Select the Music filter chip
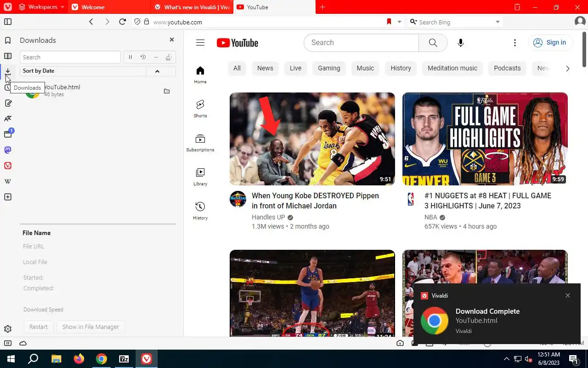 point(365,68)
